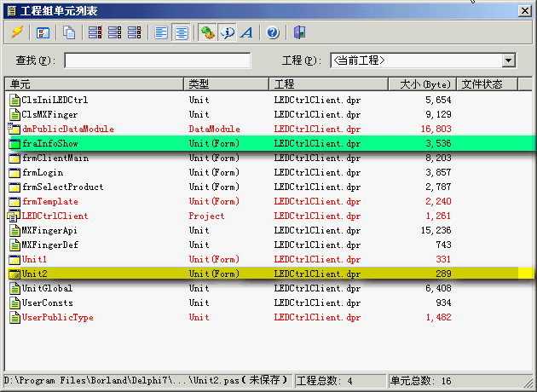Click the left-aligned text match icon

tap(162, 32)
